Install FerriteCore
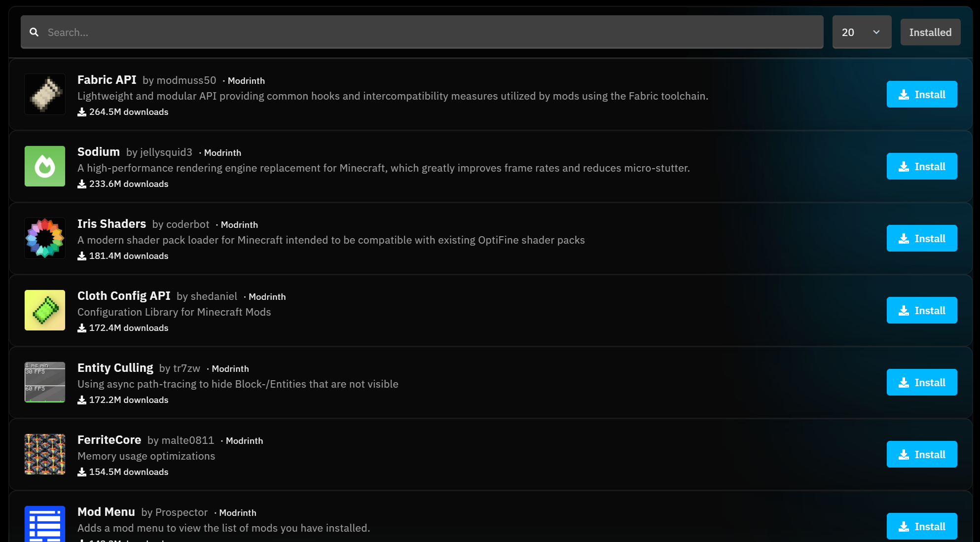The width and height of the screenshot is (980, 542). pyautogui.click(x=922, y=454)
